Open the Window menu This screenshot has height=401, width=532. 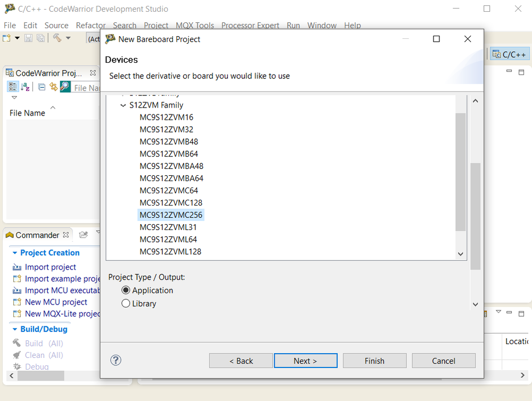[x=322, y=26]
